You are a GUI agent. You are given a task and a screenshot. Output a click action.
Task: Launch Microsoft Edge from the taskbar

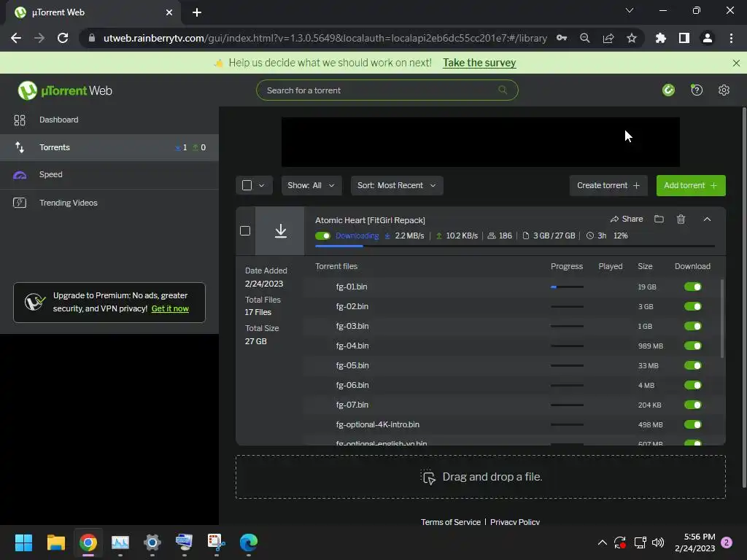(x=248, y=542)
